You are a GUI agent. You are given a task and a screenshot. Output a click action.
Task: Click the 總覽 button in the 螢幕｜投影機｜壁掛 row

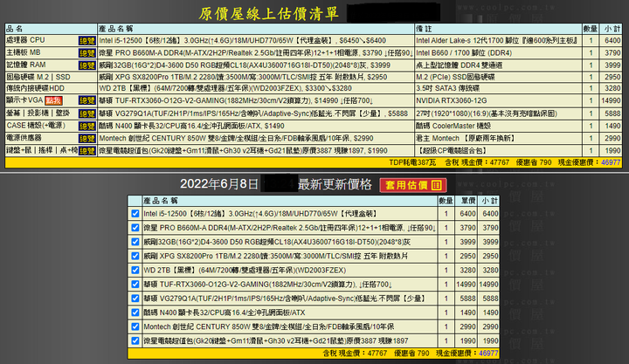(86, 113)
